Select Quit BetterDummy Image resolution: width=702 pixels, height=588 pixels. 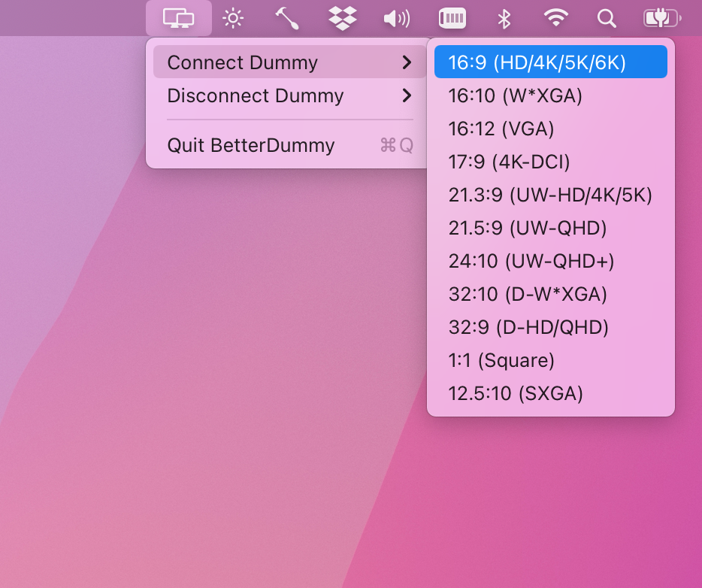(289, 145)
